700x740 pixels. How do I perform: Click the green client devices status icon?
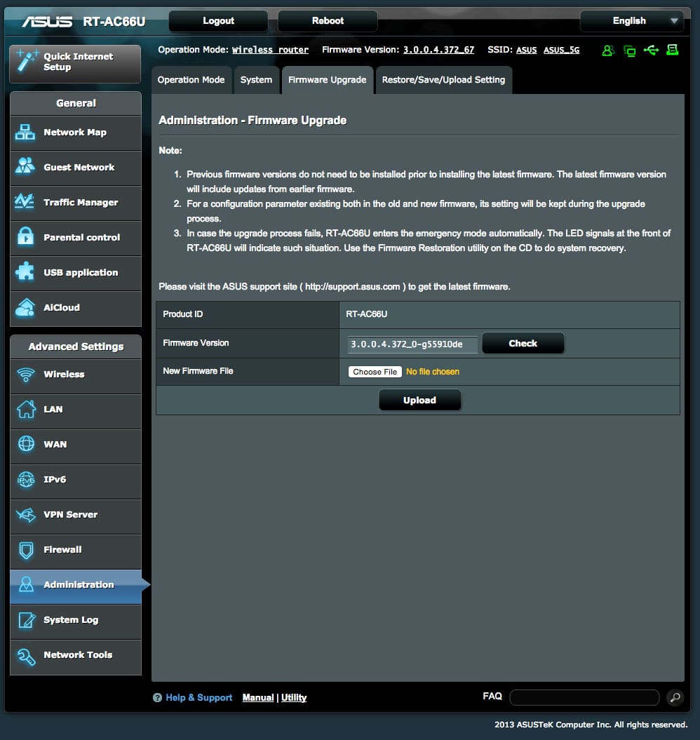pos(629,51)
